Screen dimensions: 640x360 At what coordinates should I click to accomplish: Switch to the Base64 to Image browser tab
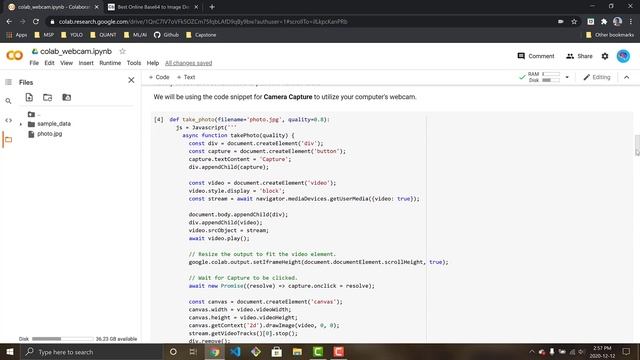[153, 7]
